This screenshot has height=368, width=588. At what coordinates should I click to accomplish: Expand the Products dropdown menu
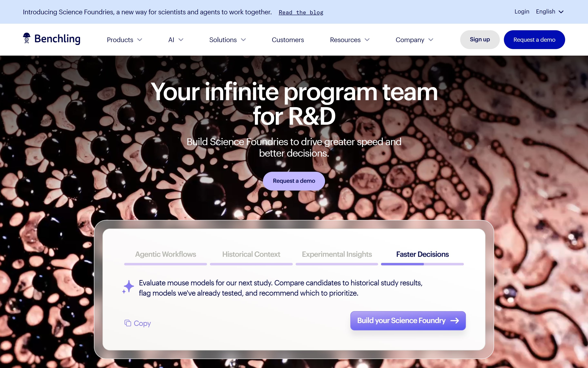(x=124, y=40)
